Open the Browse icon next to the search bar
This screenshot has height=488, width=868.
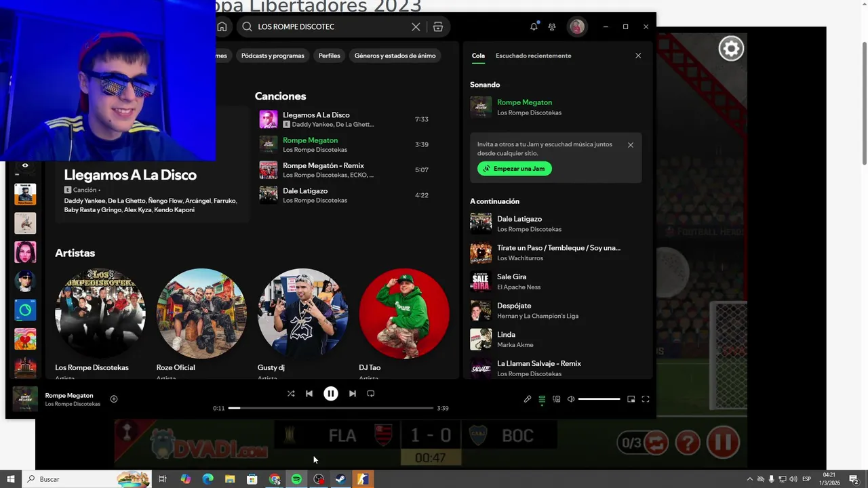point(438,26)
